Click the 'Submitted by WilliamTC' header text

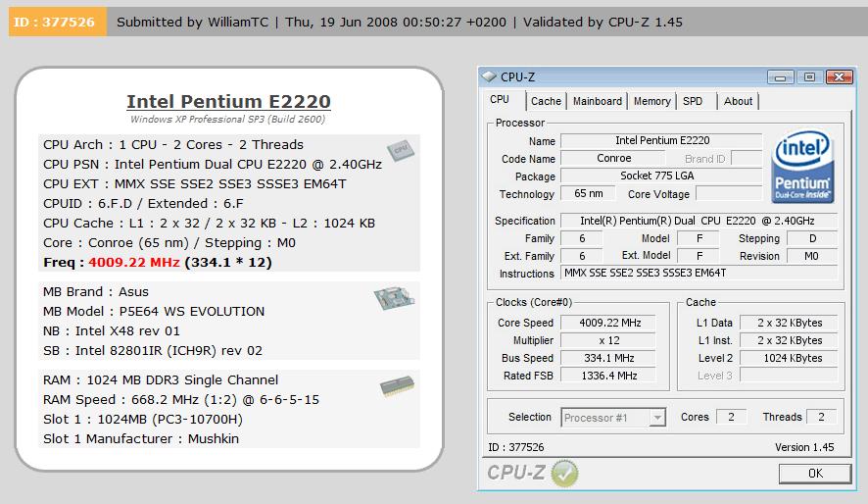(193, 23)
